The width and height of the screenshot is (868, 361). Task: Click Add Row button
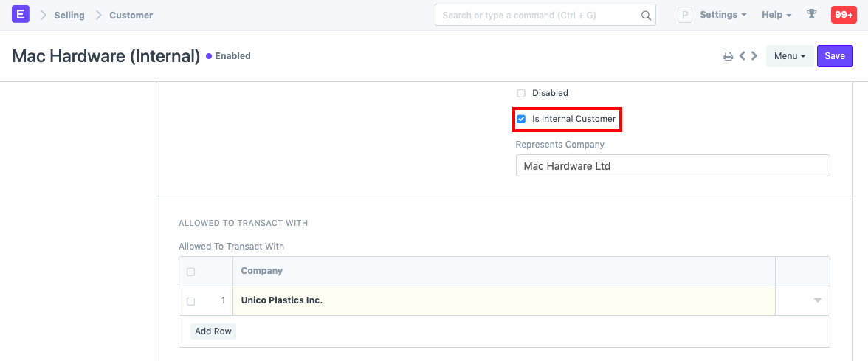[x=213, y=331]
